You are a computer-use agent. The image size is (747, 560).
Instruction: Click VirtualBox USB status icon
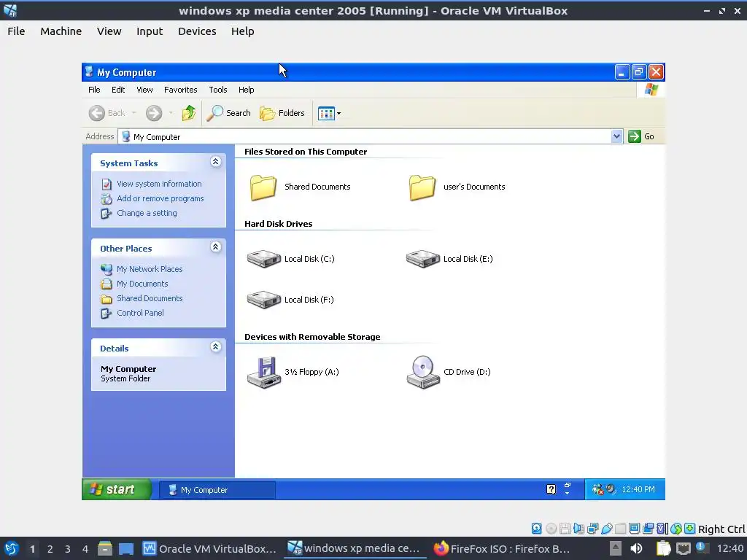606,529
